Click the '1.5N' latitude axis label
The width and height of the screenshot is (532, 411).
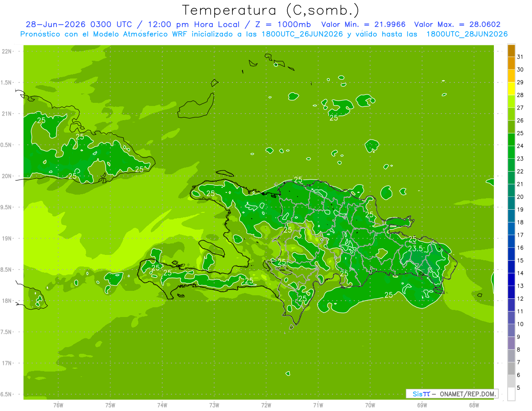[7, 82]
